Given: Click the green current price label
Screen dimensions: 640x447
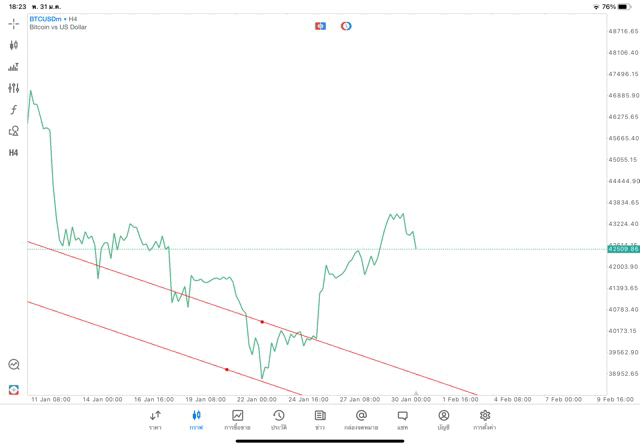Looking at the screenshot, I should pyautogui.click(x=622, y=249).
